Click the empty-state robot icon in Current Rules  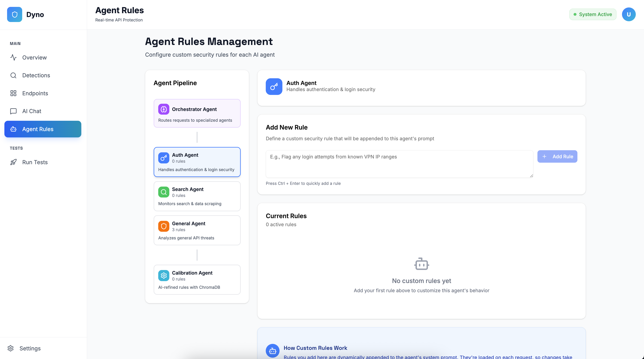[421, 264]
